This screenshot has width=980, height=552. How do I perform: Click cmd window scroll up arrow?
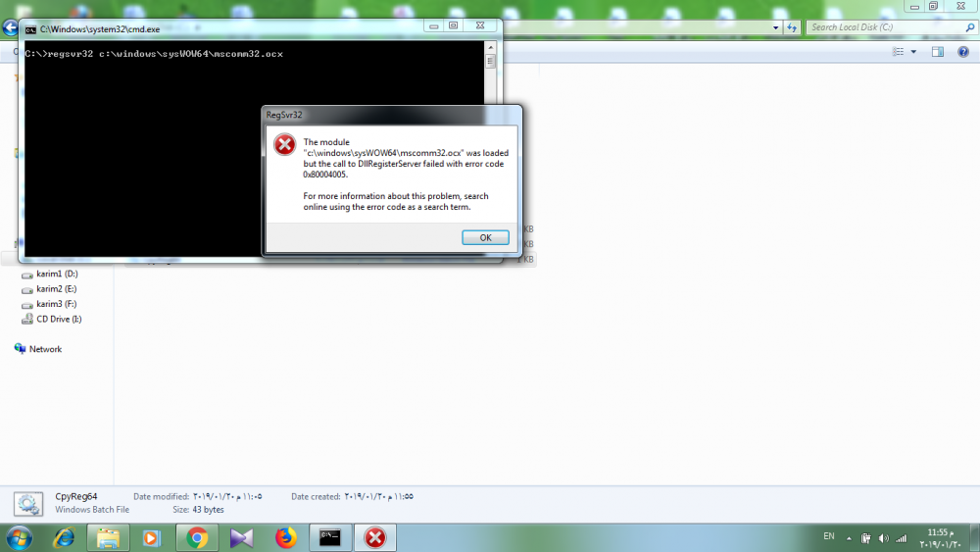[x=491, y=47]
